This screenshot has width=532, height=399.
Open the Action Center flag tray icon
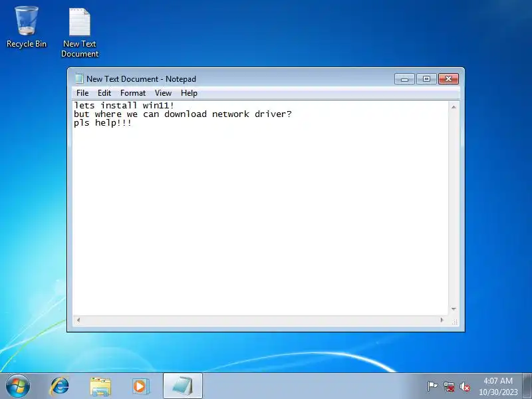point(432,386)
